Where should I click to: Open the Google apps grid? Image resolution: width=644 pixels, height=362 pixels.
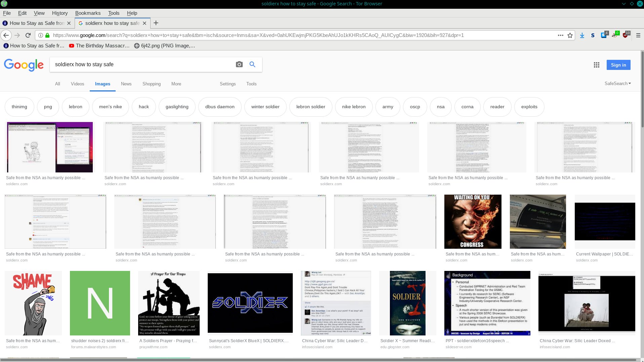(597, 65)
